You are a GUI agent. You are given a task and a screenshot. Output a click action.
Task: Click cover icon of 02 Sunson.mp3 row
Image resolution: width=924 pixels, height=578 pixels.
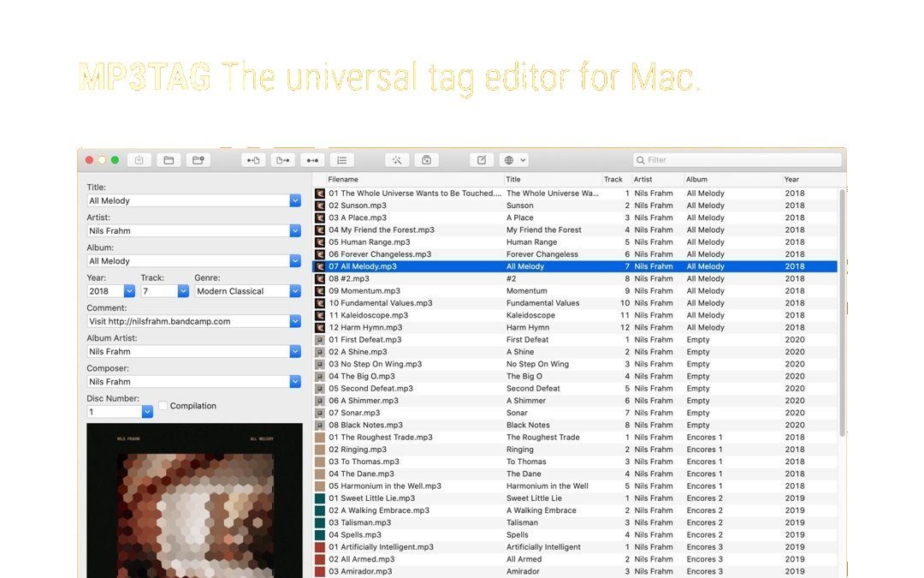click(320, 206)
